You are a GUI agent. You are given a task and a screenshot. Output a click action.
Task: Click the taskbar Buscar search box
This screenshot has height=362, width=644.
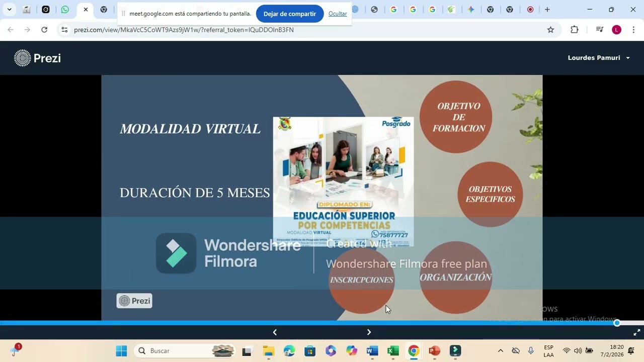tap(185, 351)
